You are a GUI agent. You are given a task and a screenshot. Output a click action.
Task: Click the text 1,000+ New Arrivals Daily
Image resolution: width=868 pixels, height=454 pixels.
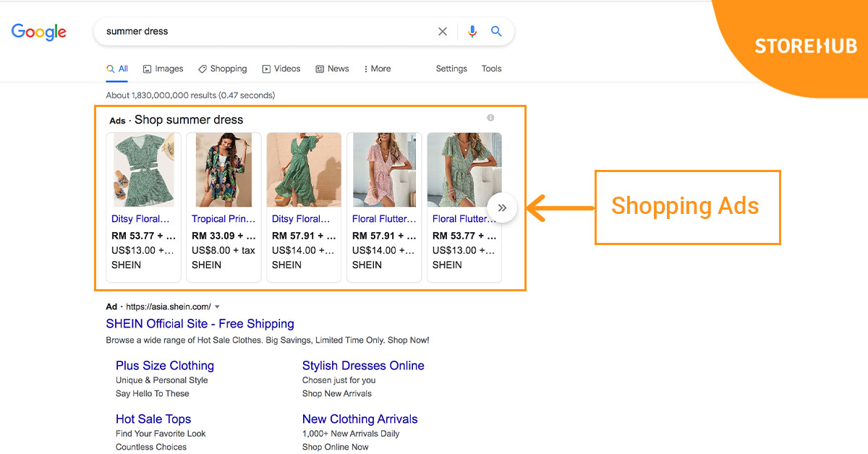351,434
